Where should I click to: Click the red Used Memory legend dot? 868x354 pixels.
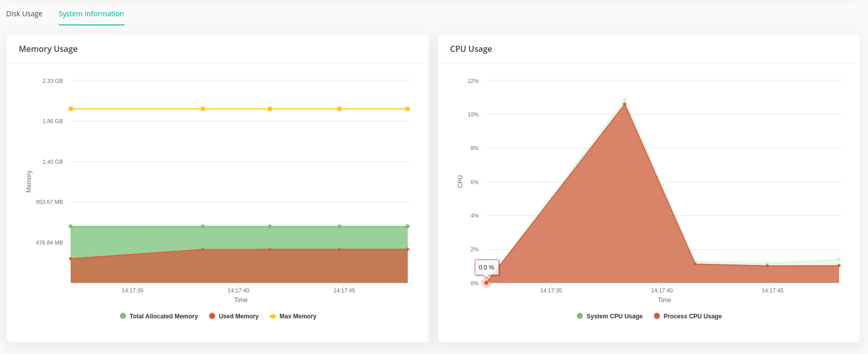(x=212, y=316)
